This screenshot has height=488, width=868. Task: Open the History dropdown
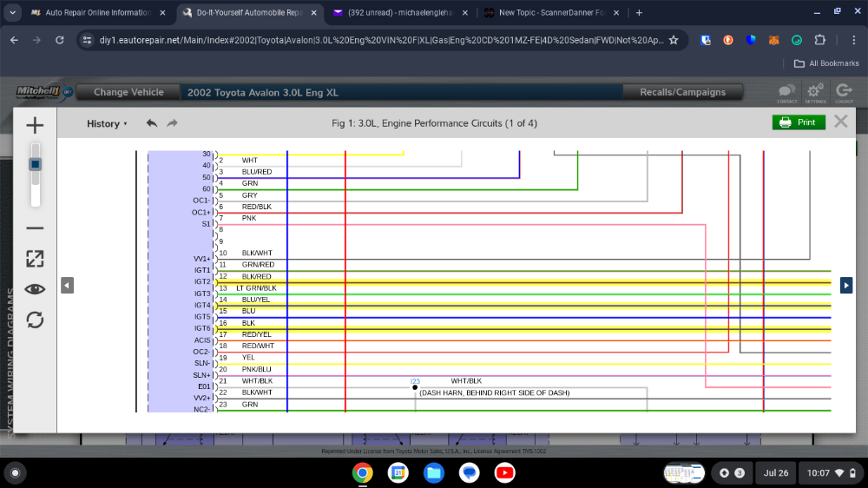click(107, 123)
